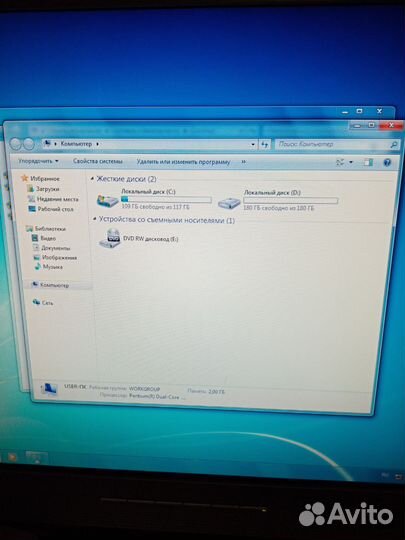Select Рабочий стол in favorites
Viewport: 405px width, 540px height.
click(51, 209)
